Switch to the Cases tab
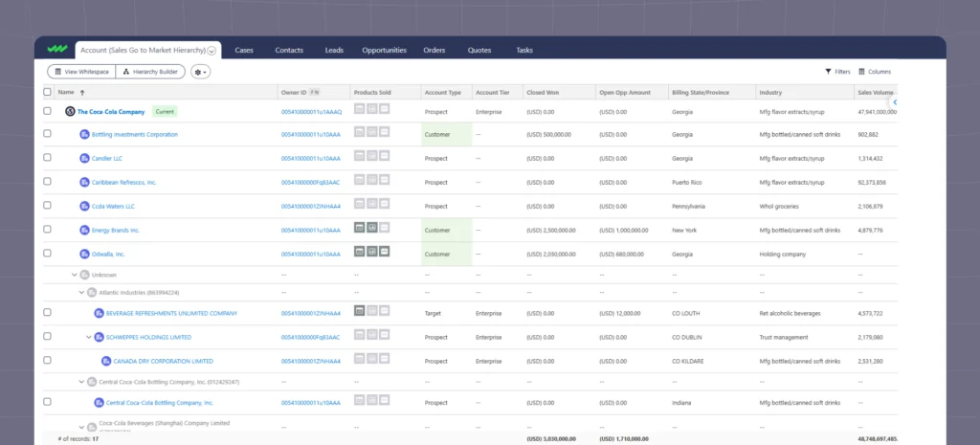The height and width of the screenshot is (445, 980). [x=244, y=50]
